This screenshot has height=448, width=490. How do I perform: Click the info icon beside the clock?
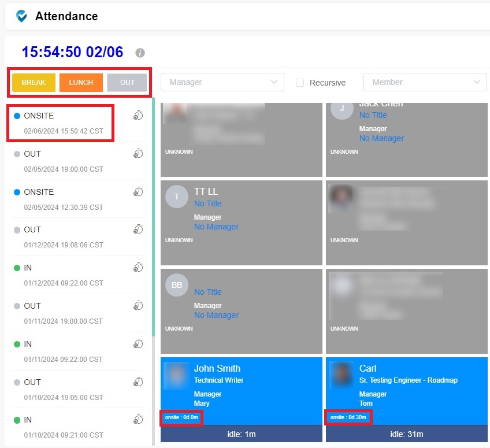click(x=140, y=53)
